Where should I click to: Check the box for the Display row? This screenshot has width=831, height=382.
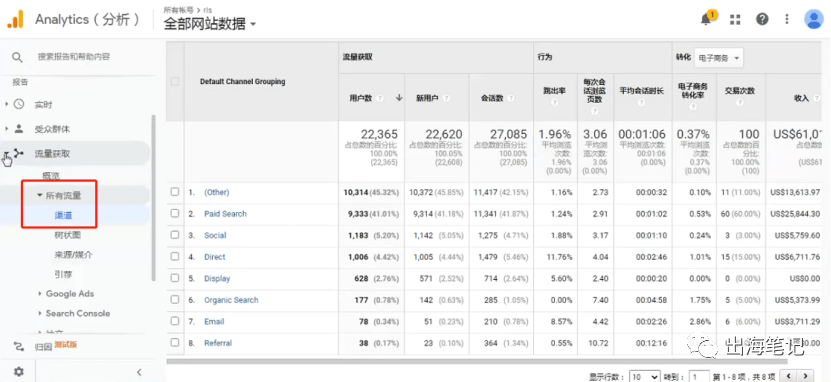pos(175,278)
